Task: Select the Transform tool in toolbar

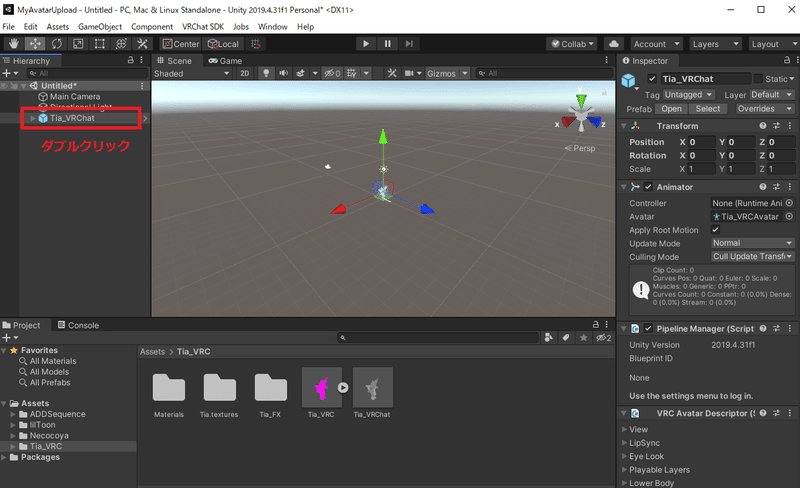Action: [x=121, y=44]
